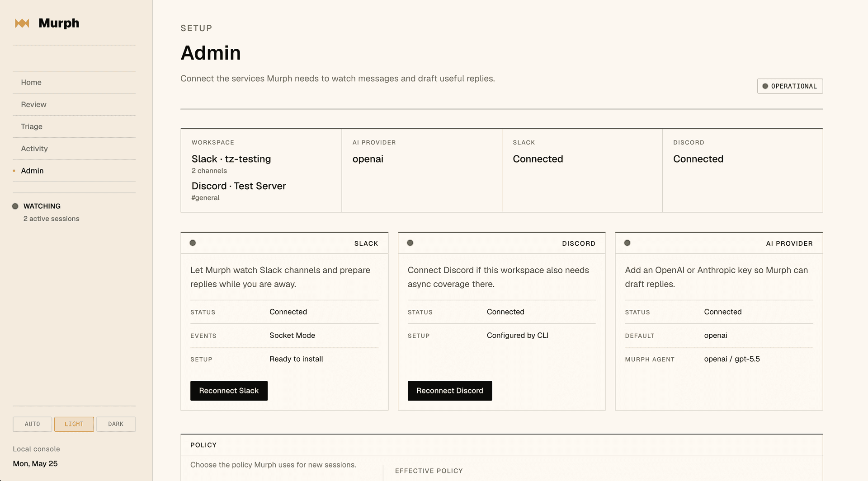Click the AI PROVIDER card header title
This screenshot has height=481, width=868.
[789, 243]
